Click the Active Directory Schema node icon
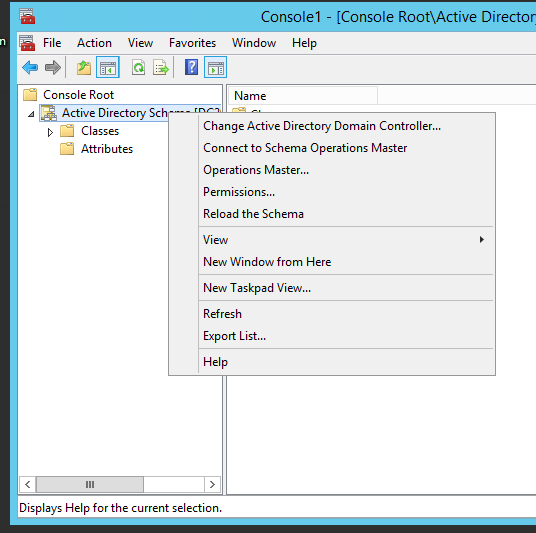 click(49, 113)
